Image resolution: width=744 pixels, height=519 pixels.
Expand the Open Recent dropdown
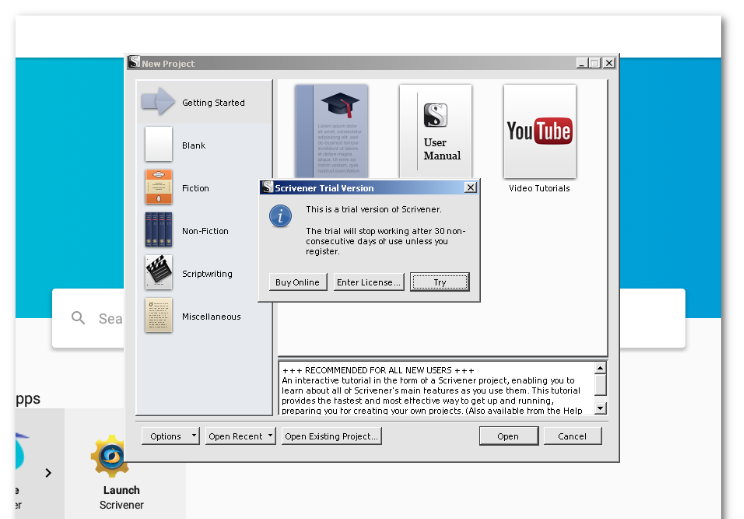pyautogui.click(x=241, y=436)
